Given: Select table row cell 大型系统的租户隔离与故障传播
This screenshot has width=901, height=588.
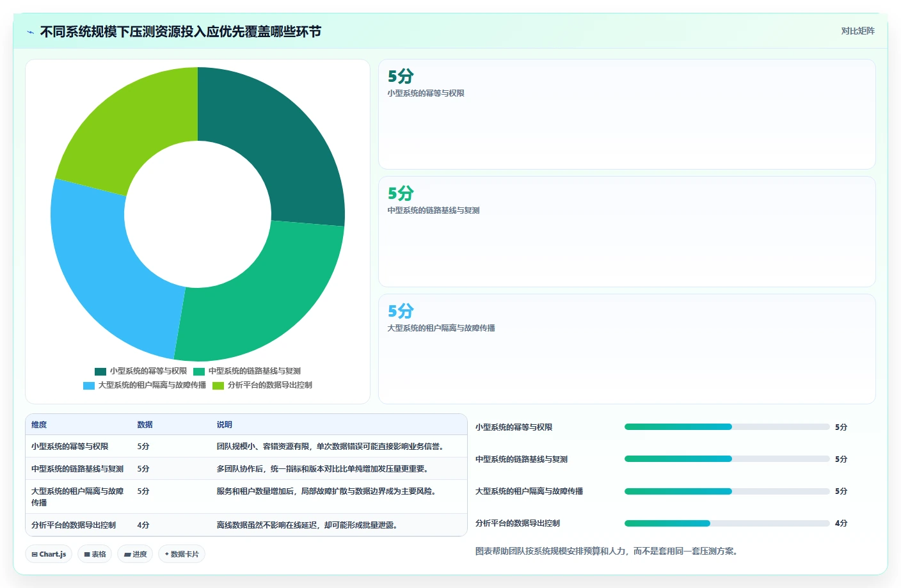Looking at the screenshot, I should [77, 497].
